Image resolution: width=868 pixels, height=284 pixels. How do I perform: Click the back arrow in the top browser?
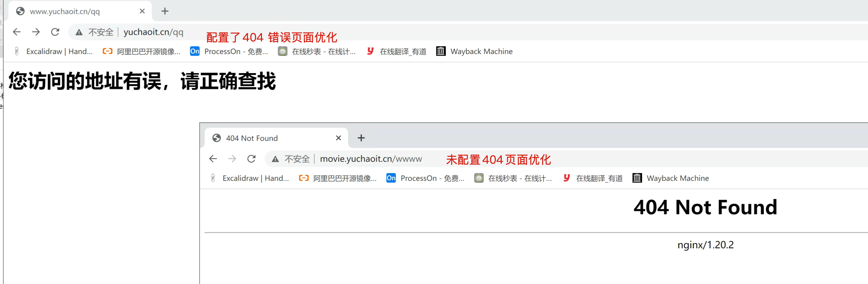(x=17, y=32)
